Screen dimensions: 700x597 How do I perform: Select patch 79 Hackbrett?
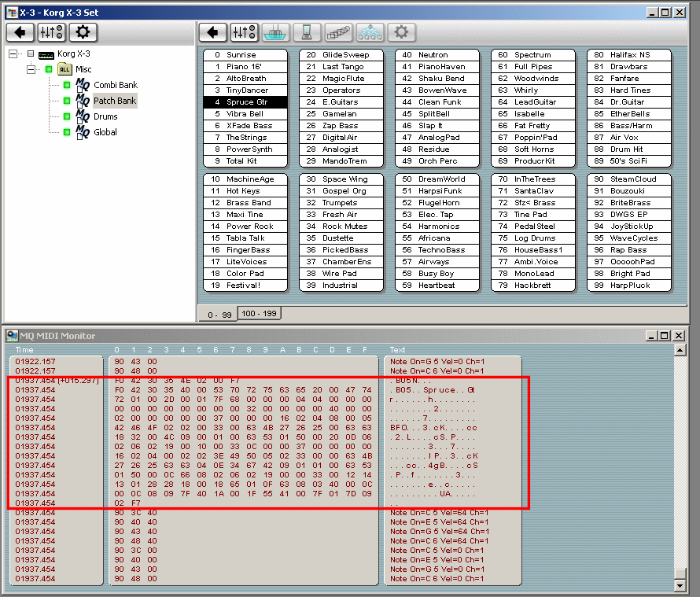point(533,286)
